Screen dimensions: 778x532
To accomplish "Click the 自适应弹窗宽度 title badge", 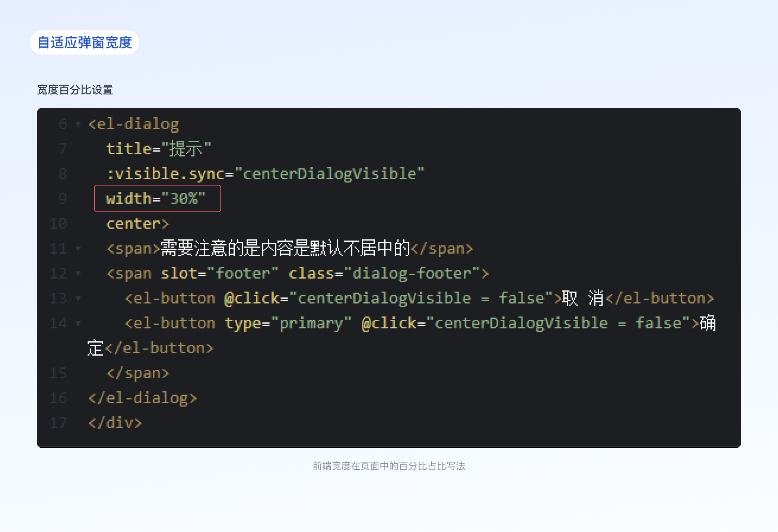I will [x=85, y=43].
